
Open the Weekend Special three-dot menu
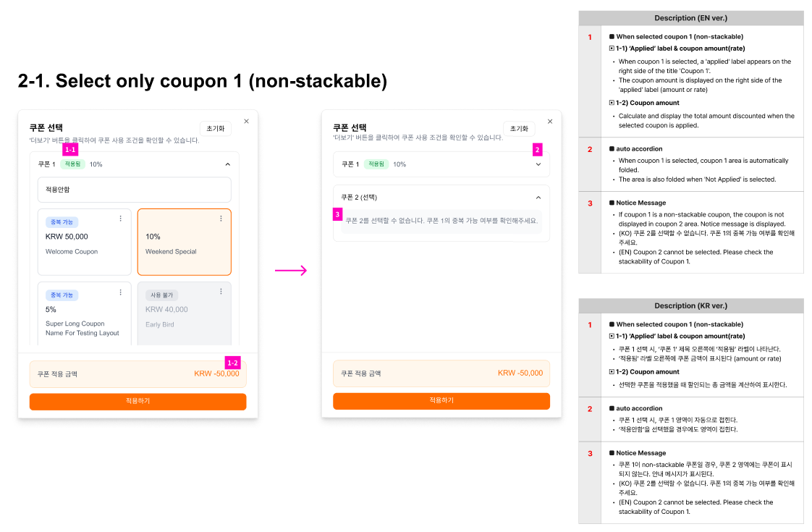(221, 219)
